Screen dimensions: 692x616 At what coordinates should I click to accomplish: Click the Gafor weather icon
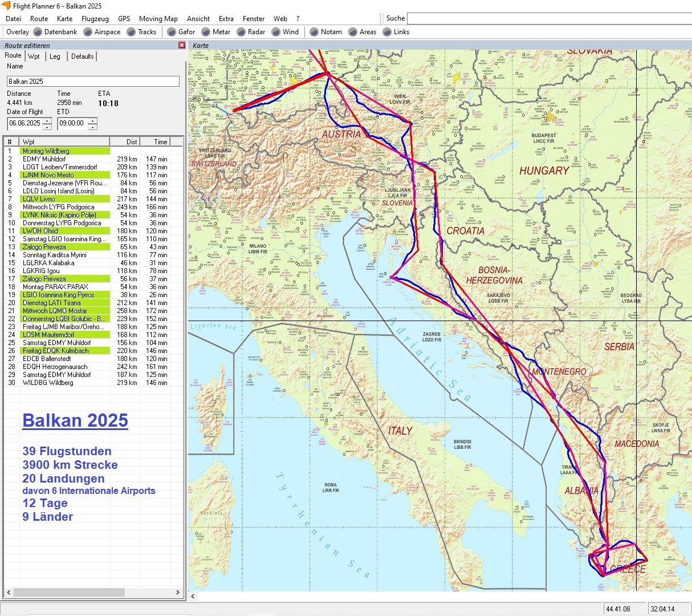coord(172,32)
